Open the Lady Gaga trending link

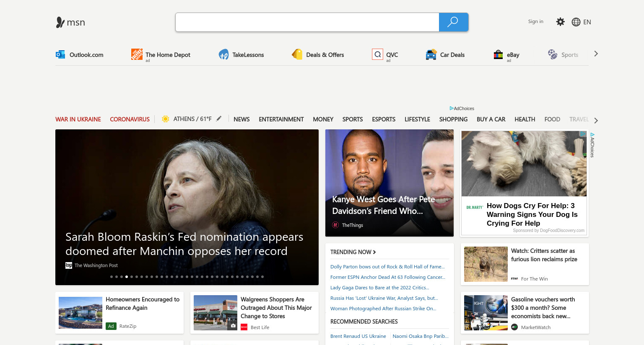pos(380,288)
